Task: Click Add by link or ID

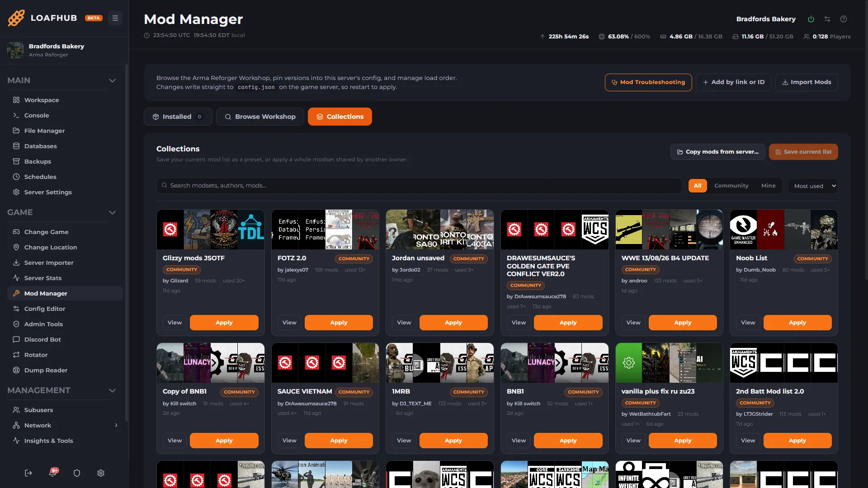Action: click(x=734, y=82)
